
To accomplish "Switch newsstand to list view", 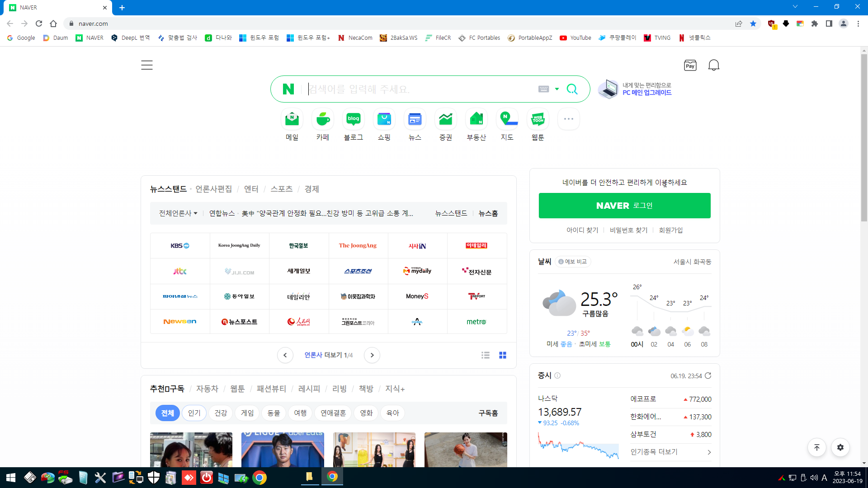I will (x=486, y=355).
